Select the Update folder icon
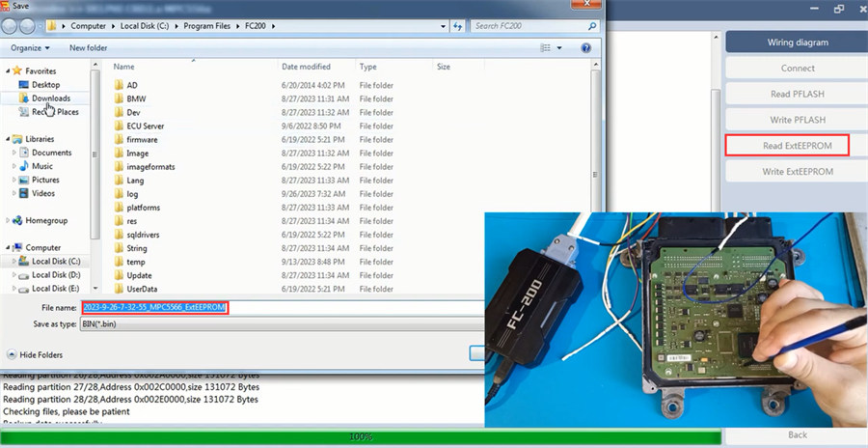868x448 pixels. point(119,275)
